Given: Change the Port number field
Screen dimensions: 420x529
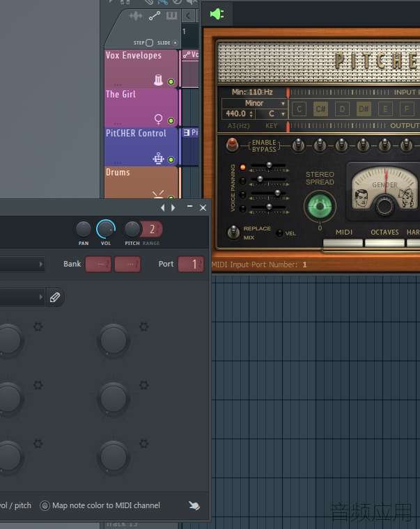Looking at the screenshot, I should click(191, 264).
